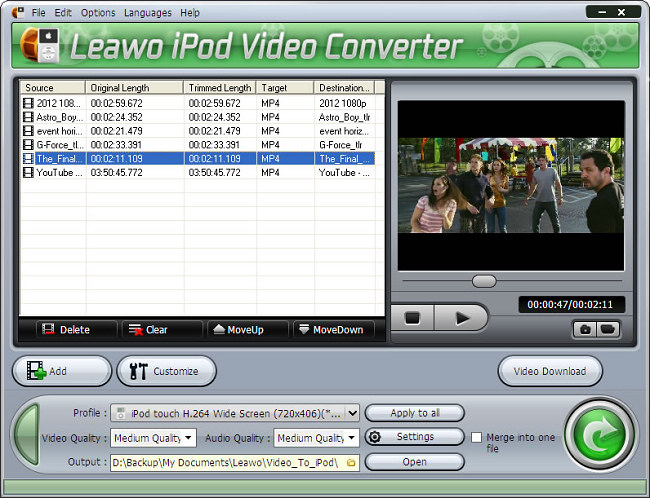This screenshot has width=650, height=498.
Task: Open the Audio Quality dropdown
Action: 352,437
